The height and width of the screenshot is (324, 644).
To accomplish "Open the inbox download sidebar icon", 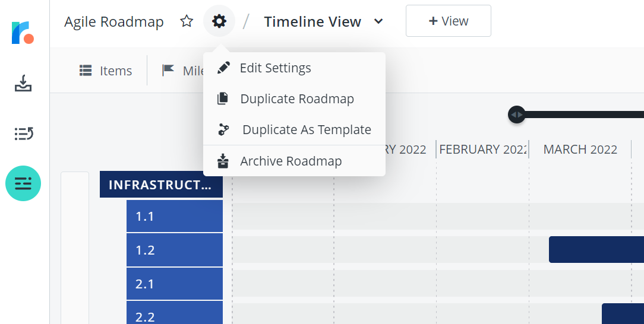I will (23, 83).
